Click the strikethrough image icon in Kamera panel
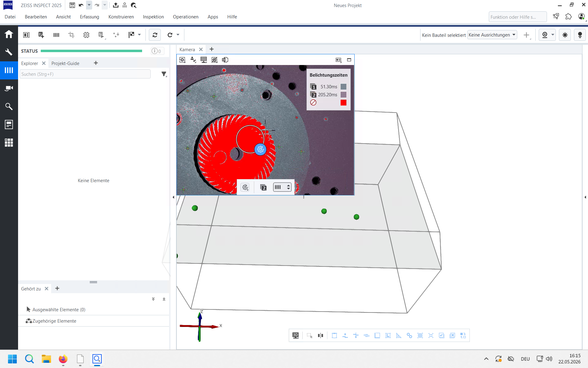Screen dimensions: 588x368 pos(214,60)
